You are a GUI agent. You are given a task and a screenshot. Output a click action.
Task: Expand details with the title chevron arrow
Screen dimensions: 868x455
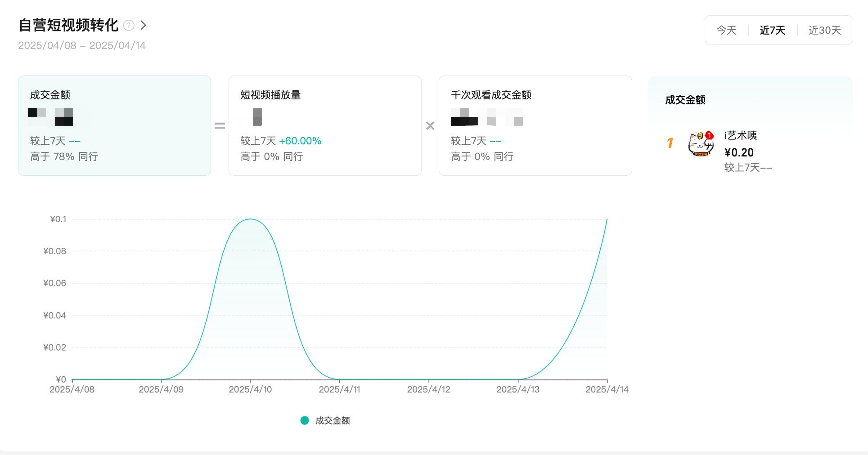(143, 26)
